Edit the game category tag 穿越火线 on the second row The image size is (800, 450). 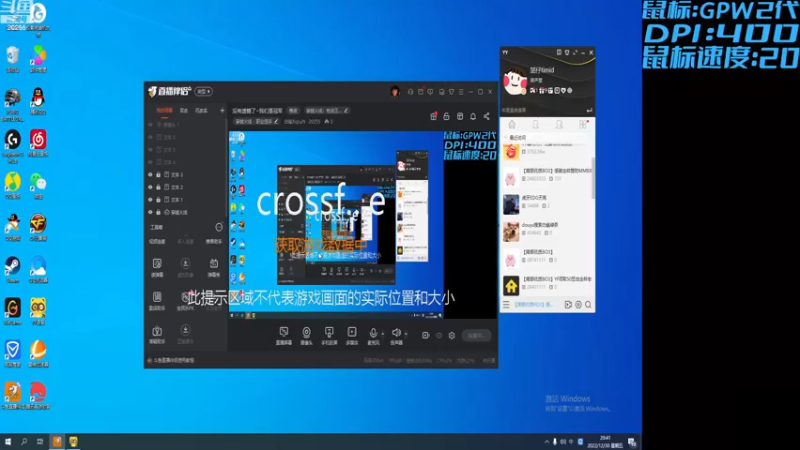(256, 121)
